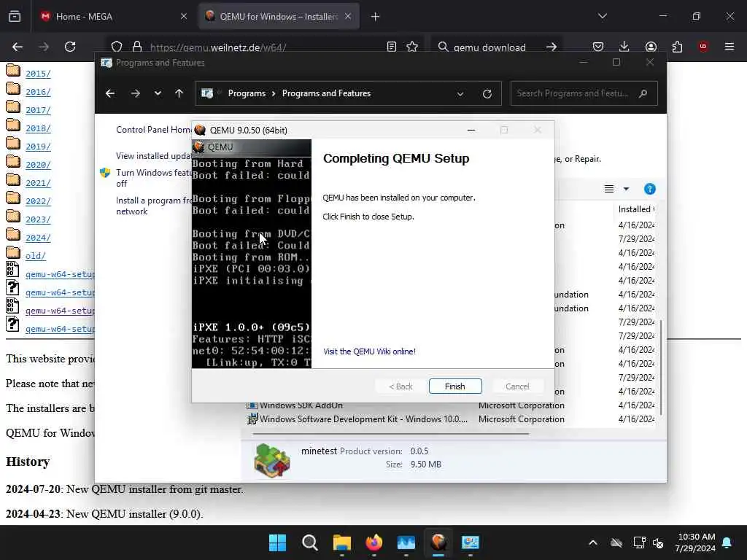Viewport: 747px width, 560px height.
Task: Go up one level in Programs and Features
Action: (179, 93)
